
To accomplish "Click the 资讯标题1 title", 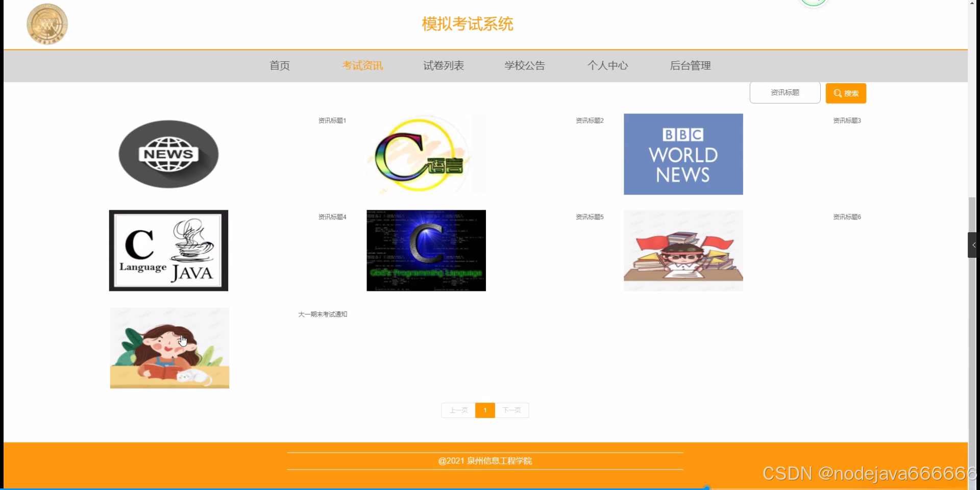I will (332, 121).
